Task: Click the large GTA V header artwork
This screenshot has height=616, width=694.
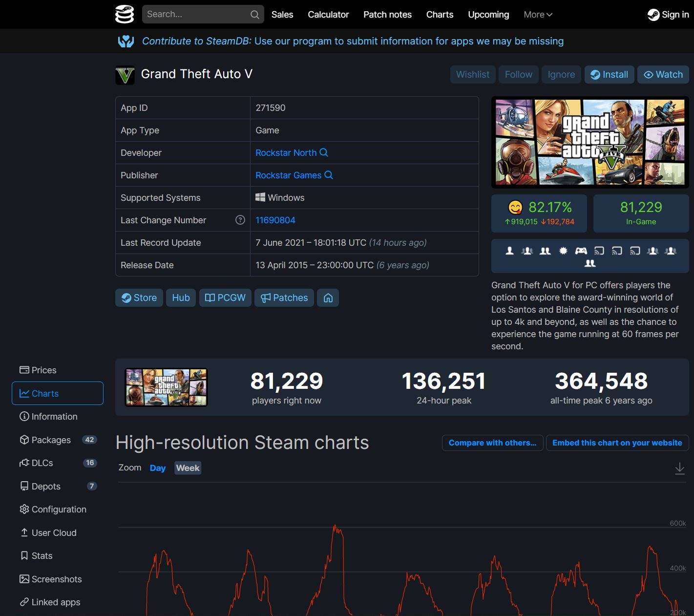Action: tap(590, 142)
